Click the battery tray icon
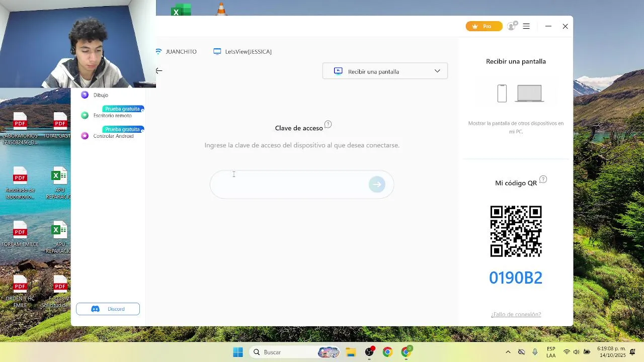 click(587, 352)
